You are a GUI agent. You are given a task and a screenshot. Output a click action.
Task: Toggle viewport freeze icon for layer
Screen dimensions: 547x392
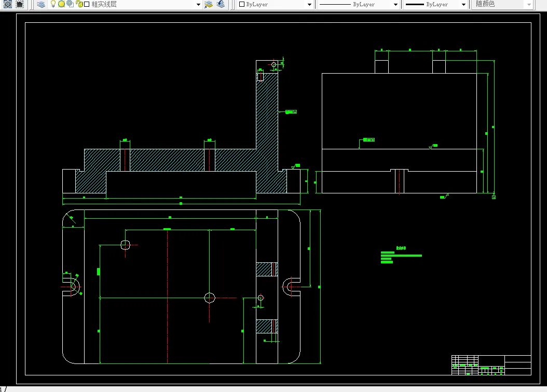click(x=70, y=4)
